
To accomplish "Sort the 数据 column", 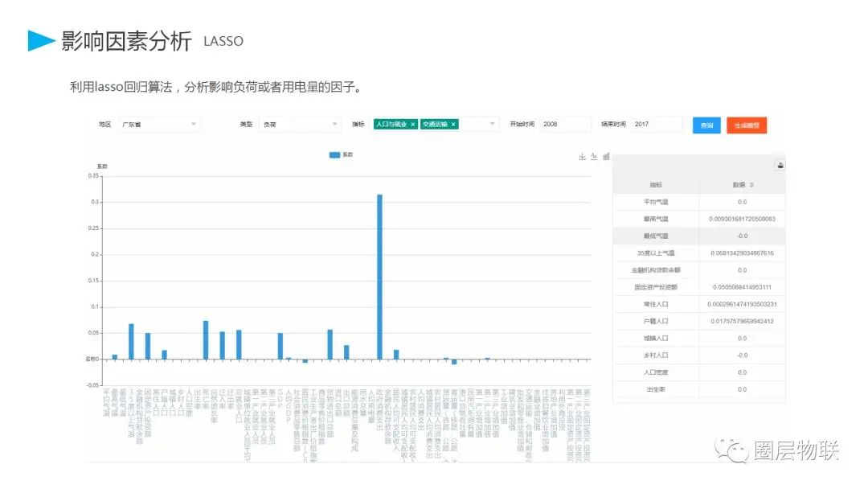I will [x=751, y=185].
